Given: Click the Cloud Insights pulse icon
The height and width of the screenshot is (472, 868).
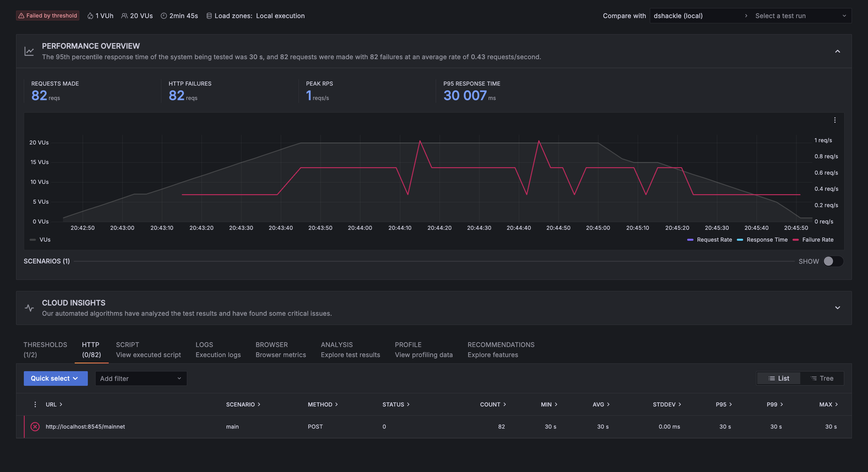Looking at the screenshot, I should [x=29, y=308].
